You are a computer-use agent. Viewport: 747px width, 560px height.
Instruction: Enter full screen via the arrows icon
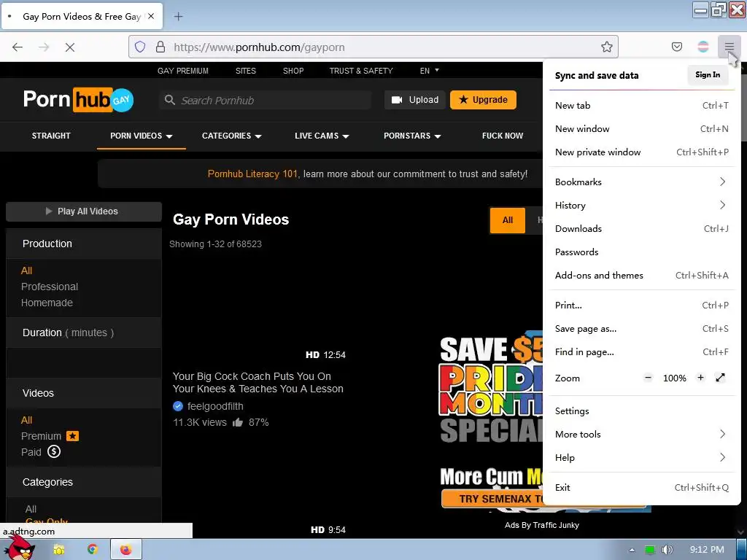click(720, 378)
